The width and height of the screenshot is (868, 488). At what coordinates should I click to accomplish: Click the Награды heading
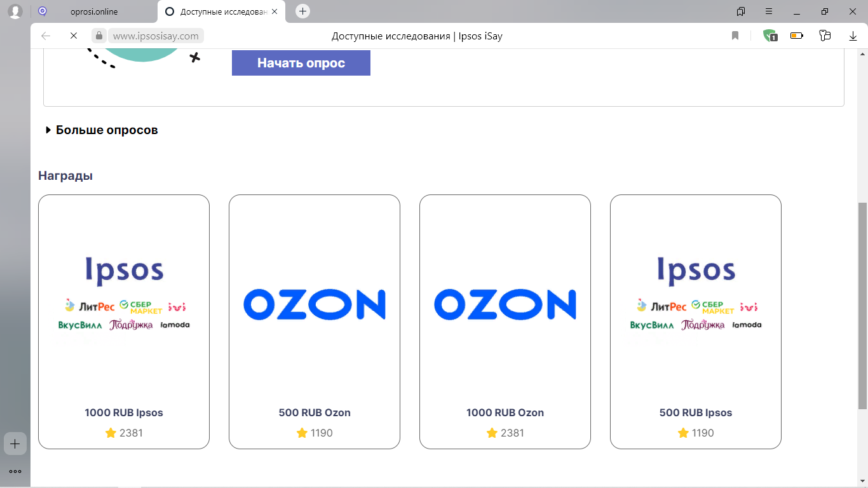65,176
